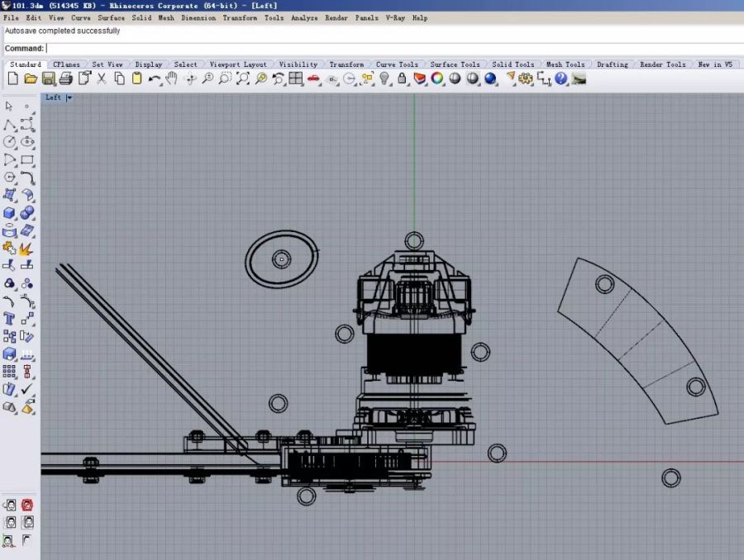Viewport: 744px width, 560px height.
Task: Click the Polyline tool icon
Action: click(x=10, y=125)
